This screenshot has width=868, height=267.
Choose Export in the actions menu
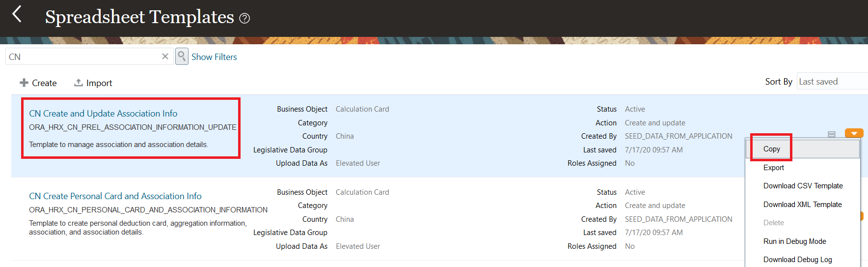773,168
